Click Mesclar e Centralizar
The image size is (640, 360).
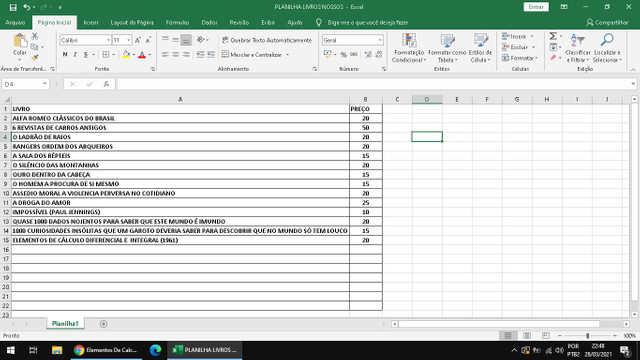pos(252,54)
